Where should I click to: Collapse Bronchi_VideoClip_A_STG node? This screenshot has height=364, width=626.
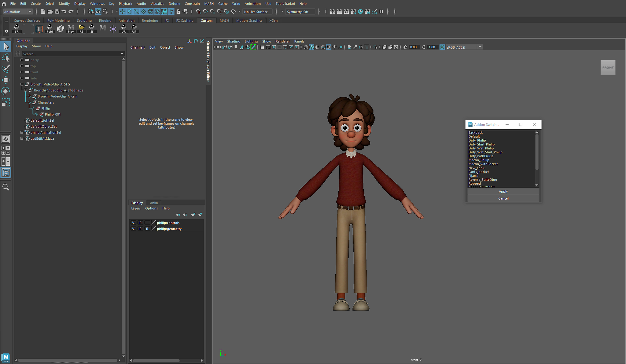click(22, 84)
